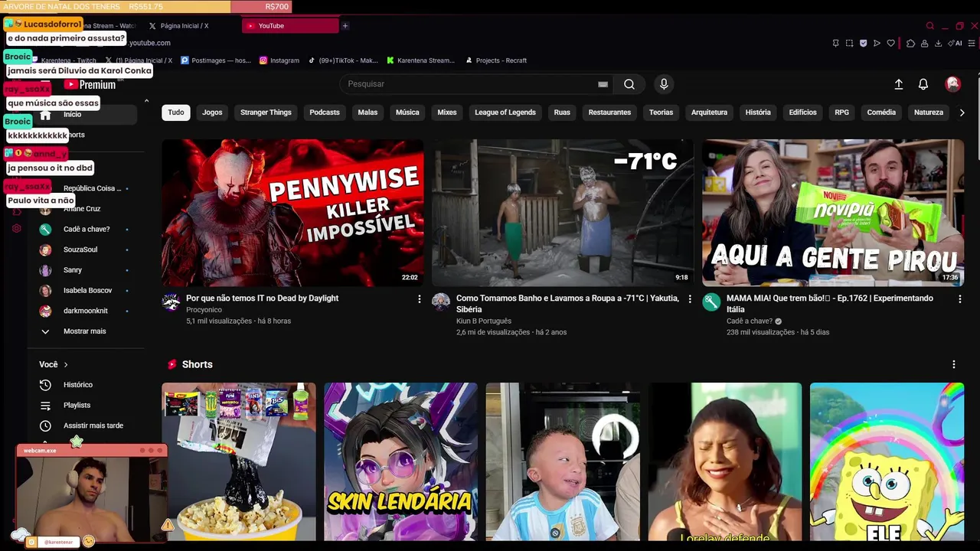Open the Shorts section three-dot menu
Screen dimensions: 980x551
[x=953, y=365]
